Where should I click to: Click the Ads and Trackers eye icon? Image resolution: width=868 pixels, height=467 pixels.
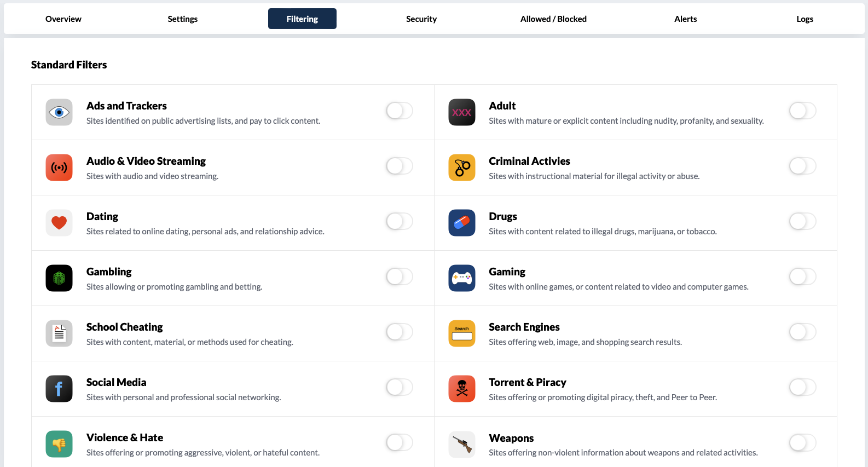tap(59, 112)
